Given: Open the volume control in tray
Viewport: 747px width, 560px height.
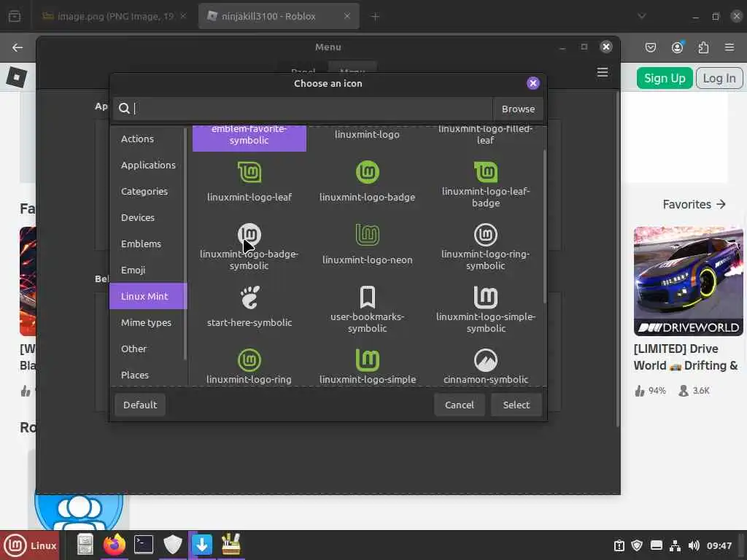Looking at the screenshot, I should point(694,545).
